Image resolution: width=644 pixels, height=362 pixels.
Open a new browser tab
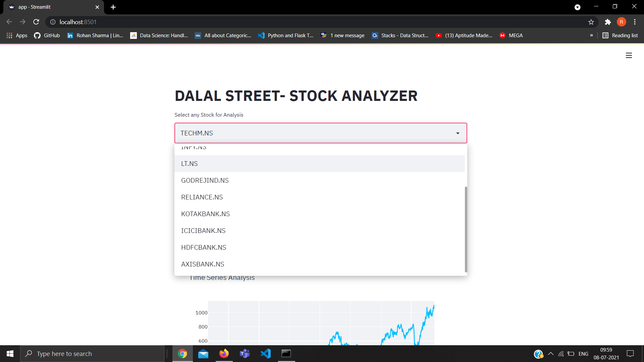point(113,7)
